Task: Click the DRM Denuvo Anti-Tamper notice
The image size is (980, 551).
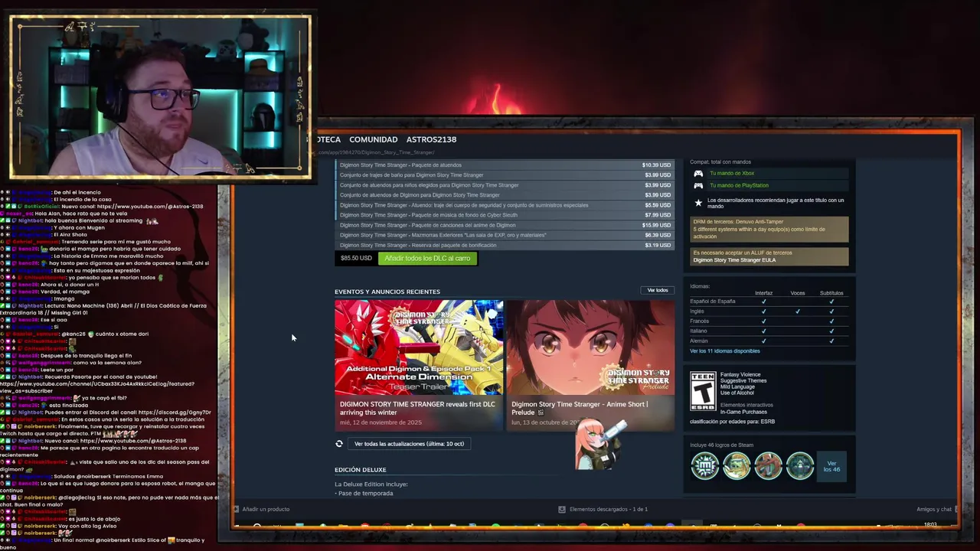Action: [769, 229]
